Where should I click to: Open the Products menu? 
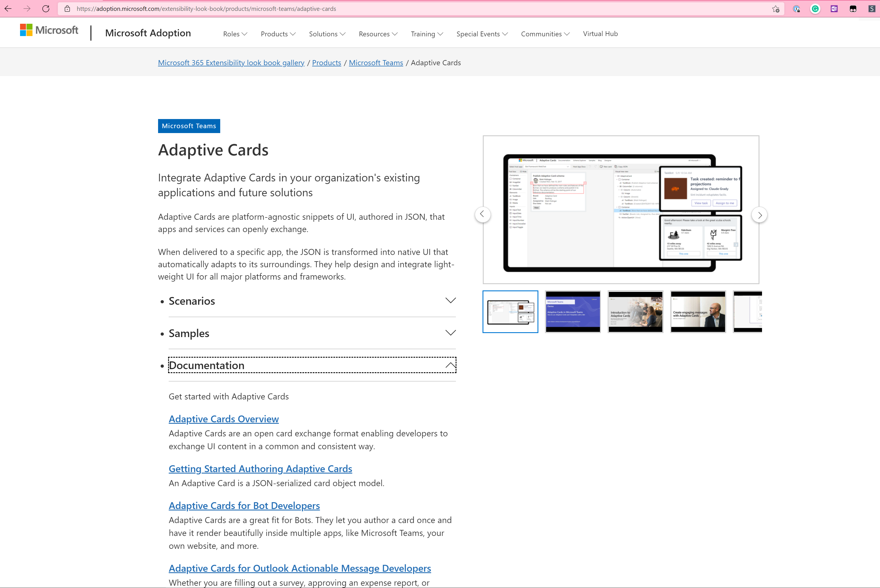click(278, 34)
